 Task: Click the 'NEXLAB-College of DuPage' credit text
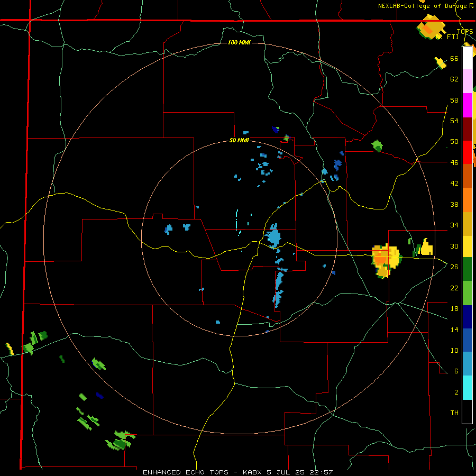pos(422,6)
